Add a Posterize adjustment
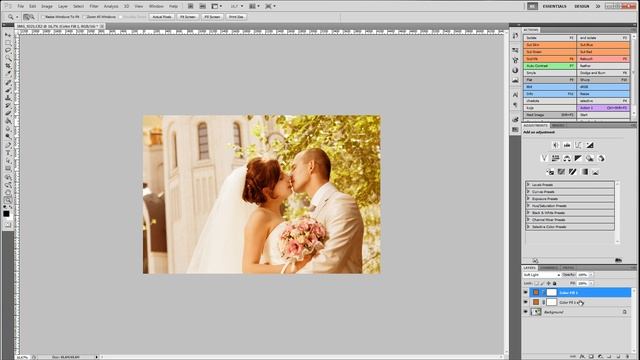Viewport: 640px width, 360px height. 562,172
